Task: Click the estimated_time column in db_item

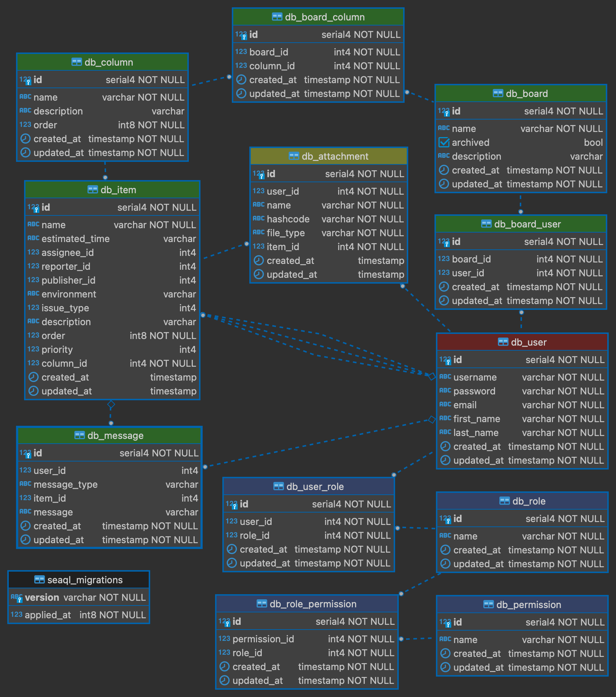Action: (112, 239)
